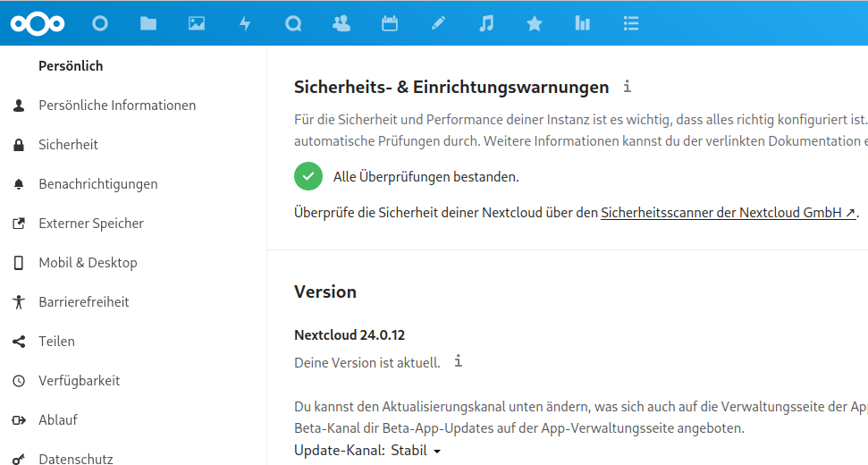Viewport: 868px width, 465px height.
Task: Open the Notes pencil icon
Action: pos(438,23)
